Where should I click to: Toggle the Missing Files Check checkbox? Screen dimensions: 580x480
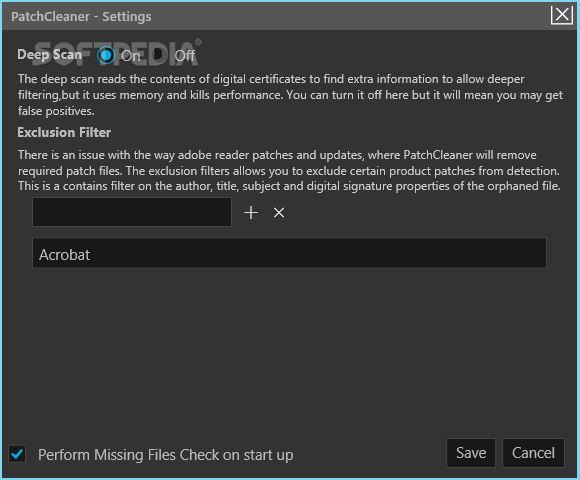click(x=17, y=454)
